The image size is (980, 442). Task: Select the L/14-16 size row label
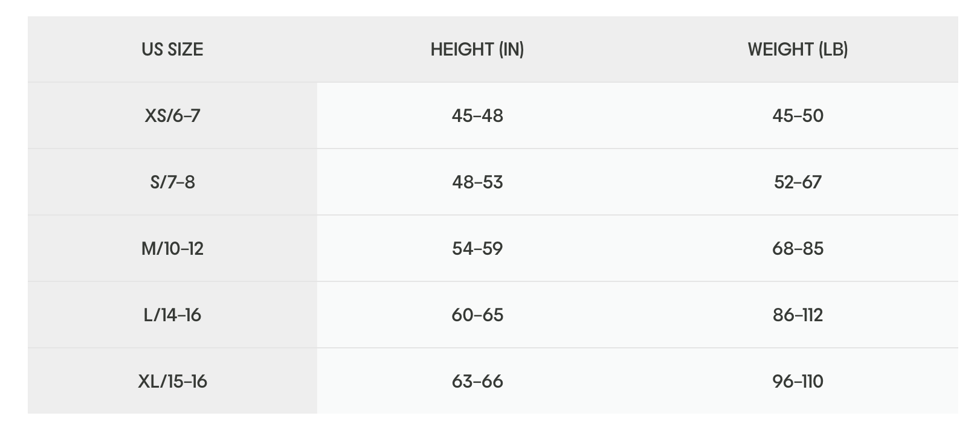[x=172, y=315]
